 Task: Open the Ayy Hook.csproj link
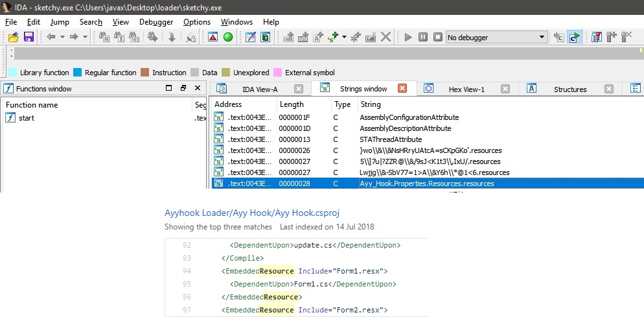[252, 213]
